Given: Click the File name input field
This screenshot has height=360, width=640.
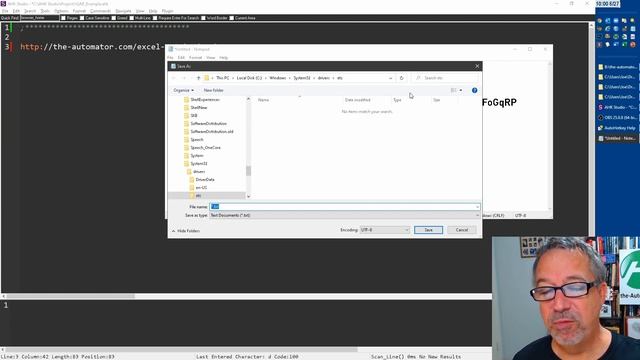Looking at the screenshot, I should coord(344,207).
